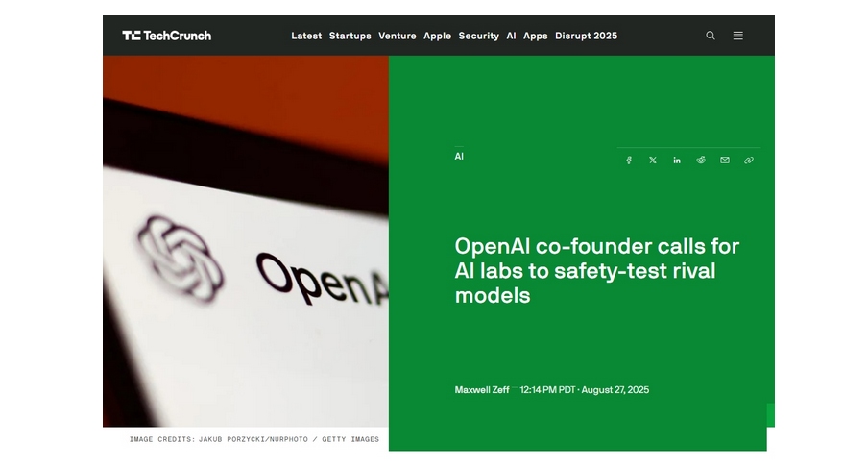This screenshot has width=868, height=470.
Task: Click the AI category label above headline
Action: pyautogui.click(x=459, y=157)
